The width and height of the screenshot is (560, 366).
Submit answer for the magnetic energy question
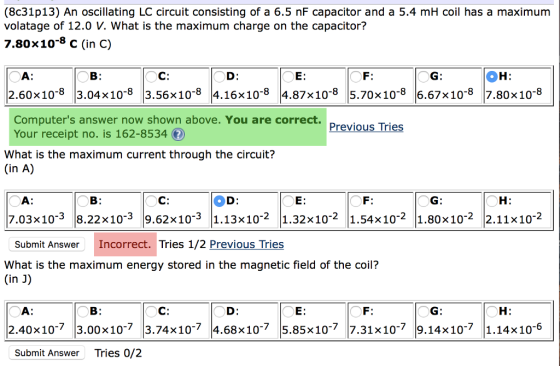(47, 353)
